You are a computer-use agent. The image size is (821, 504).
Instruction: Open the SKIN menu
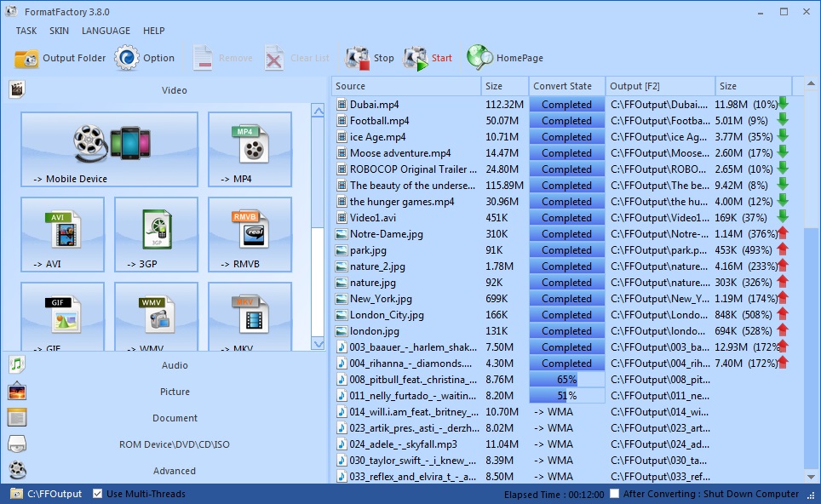pos(59,31)
